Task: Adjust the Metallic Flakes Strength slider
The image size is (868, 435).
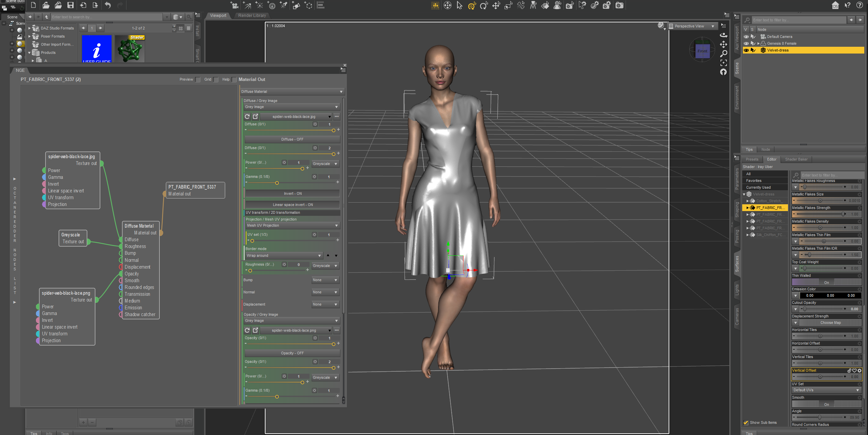Action: tap(843, 214)
